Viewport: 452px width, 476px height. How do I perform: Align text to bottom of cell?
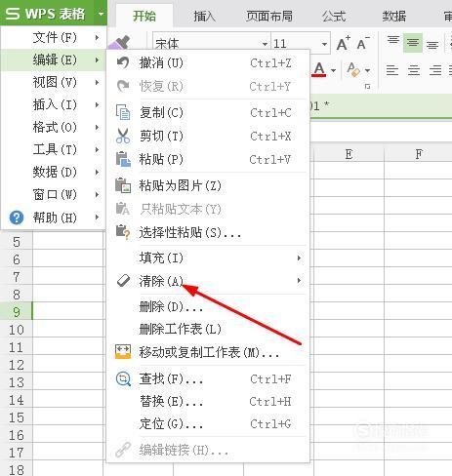click(x=432, y=44)
